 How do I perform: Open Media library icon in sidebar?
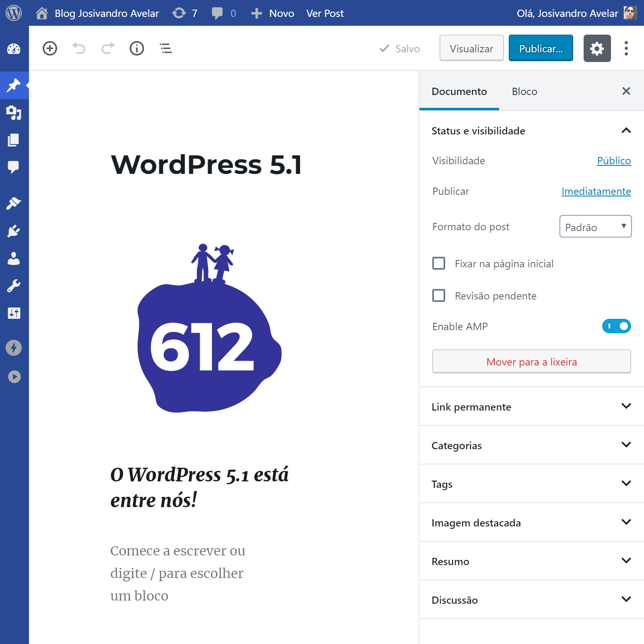point(14,113)
